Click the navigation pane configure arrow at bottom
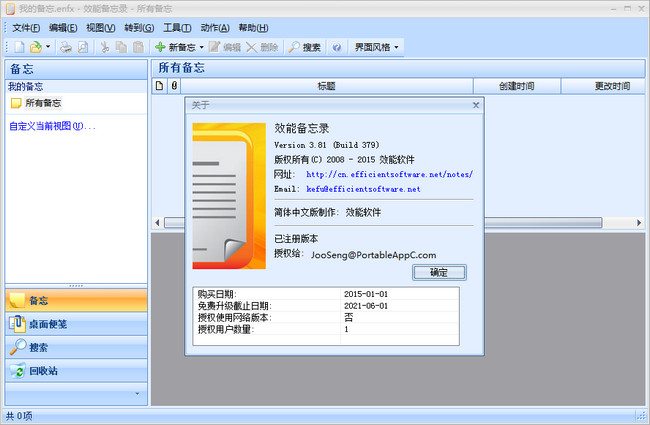Image resolution: width=650 pixels, height=425 pixels. point(137,393)
